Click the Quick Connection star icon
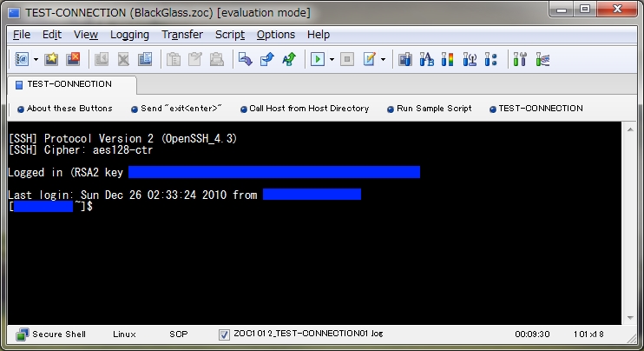Viewport: 644px width, 351px height. (x=51, y=60)
